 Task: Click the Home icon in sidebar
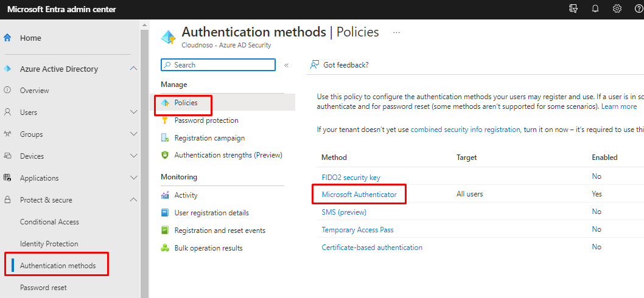[8, 38]
